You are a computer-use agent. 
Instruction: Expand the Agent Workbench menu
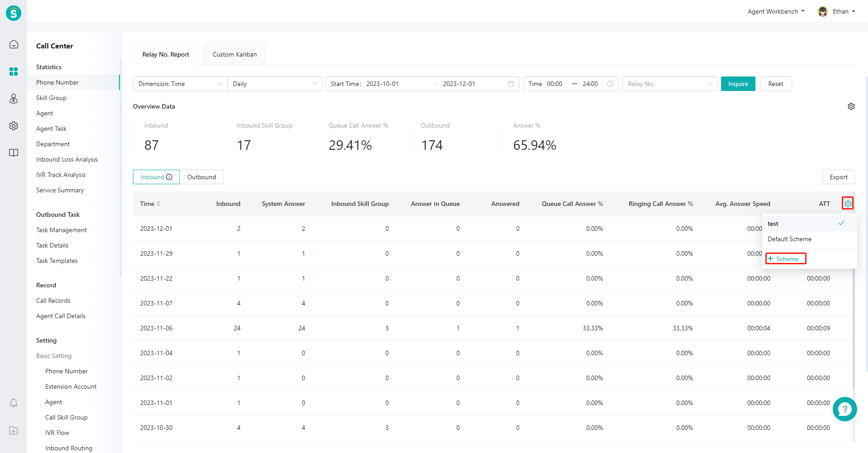776,11
